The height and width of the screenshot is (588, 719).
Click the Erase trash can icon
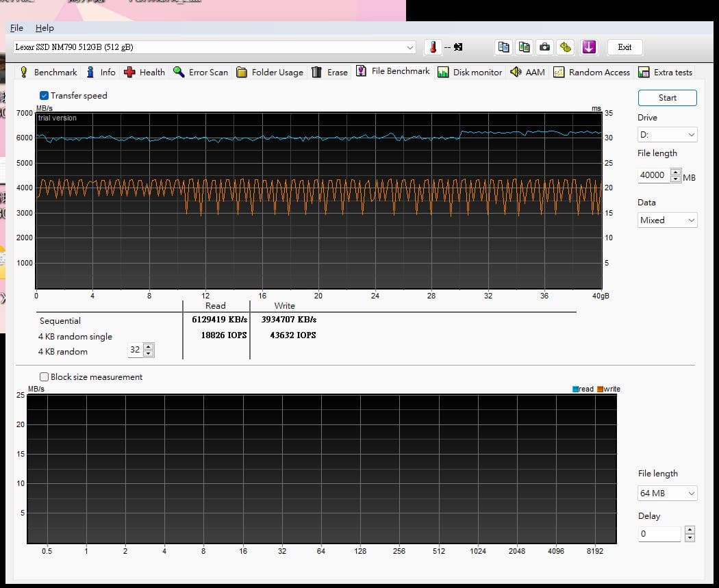point(316,72)
